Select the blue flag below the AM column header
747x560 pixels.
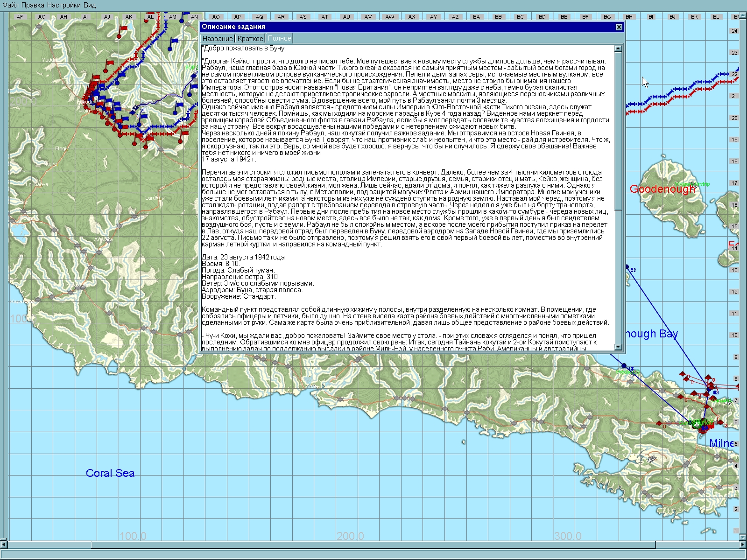click(x=174, y=43)
